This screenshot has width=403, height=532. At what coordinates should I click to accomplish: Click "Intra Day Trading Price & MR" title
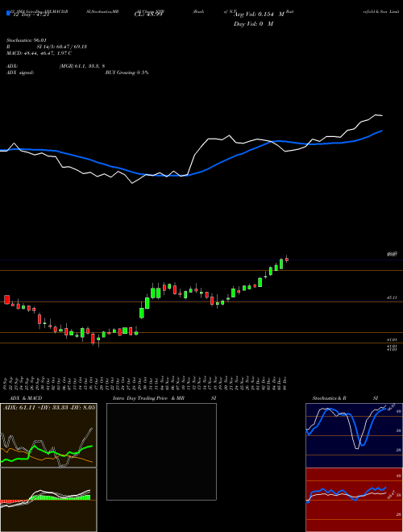pos(148,398)
